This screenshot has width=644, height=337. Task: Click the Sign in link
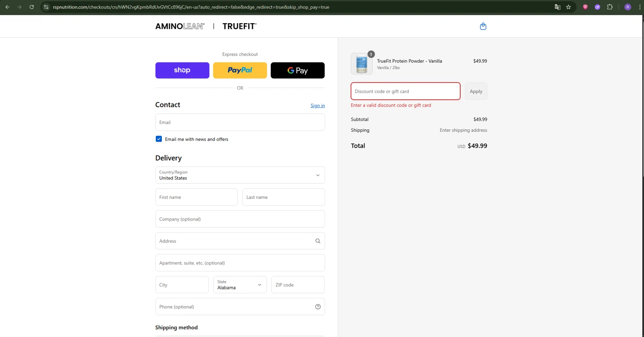(x=318, y=106)
